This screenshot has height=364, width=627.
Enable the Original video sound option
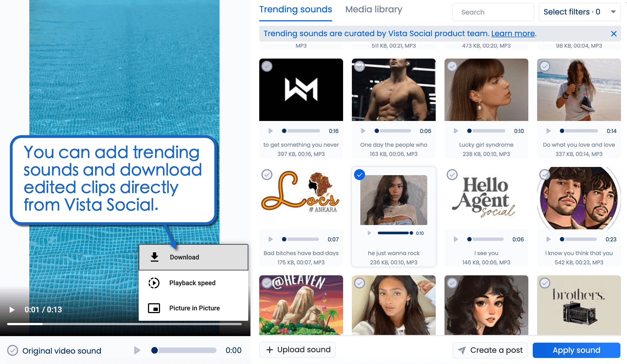(x=12, y=350)
